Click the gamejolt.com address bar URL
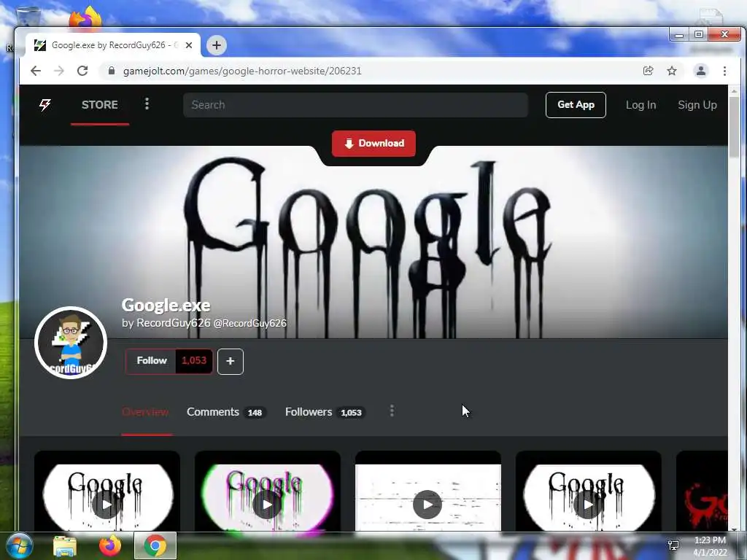 [x=242, y=71]
